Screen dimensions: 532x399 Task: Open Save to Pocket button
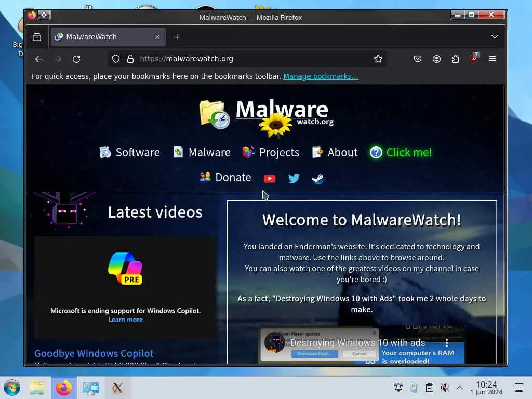418,59
